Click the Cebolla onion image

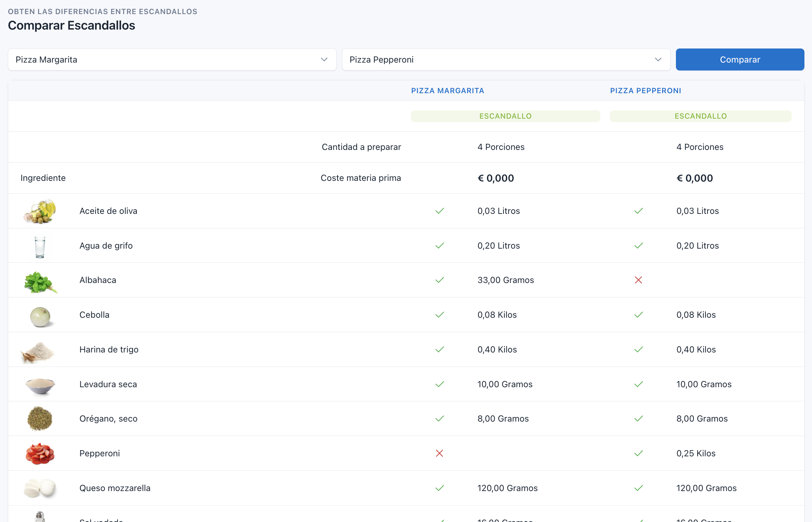41,317
